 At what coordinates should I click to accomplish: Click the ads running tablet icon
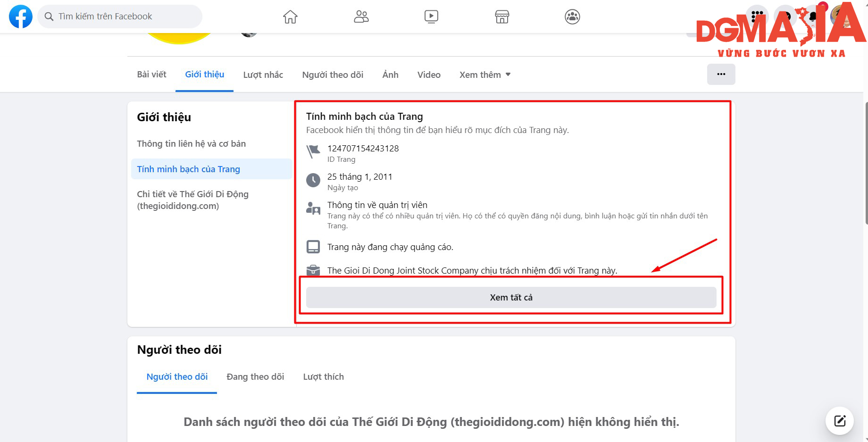tap(313, 247)
